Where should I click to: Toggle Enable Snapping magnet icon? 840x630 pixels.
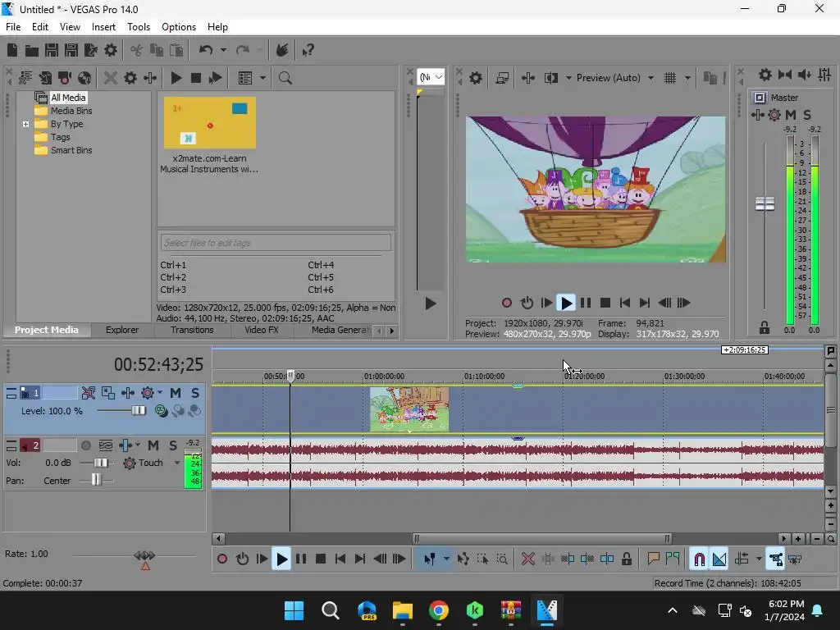click(699, 559)
